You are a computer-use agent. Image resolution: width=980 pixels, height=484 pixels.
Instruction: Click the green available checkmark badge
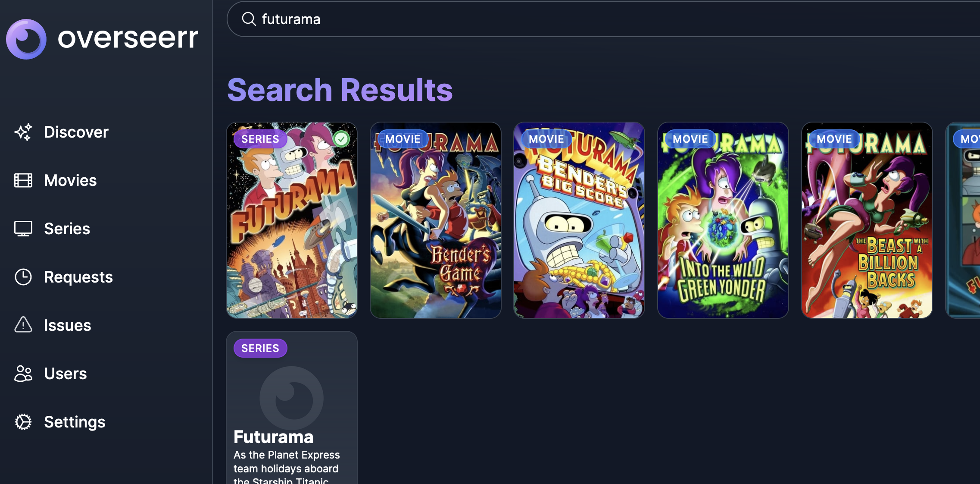pyautogui.click(x=341, y=139)
